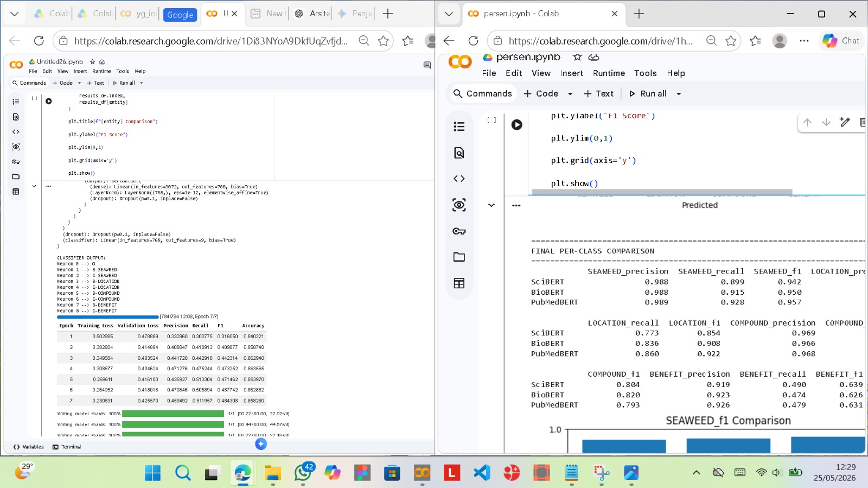Open Edge favorites list in persen.ipynb window
The width and height of the screenshot is (868, 488).
coord(755,41)
